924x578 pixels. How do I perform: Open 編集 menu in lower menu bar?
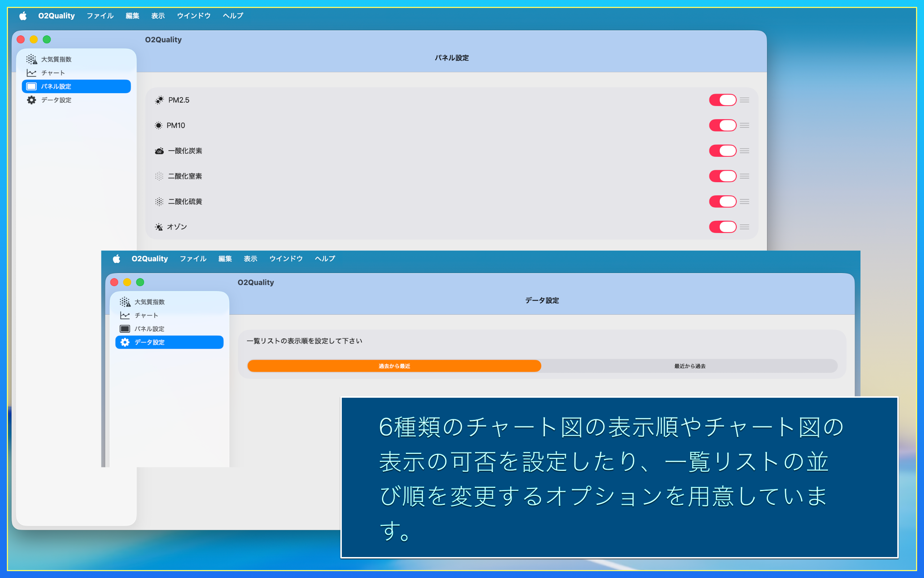point(225,259)
